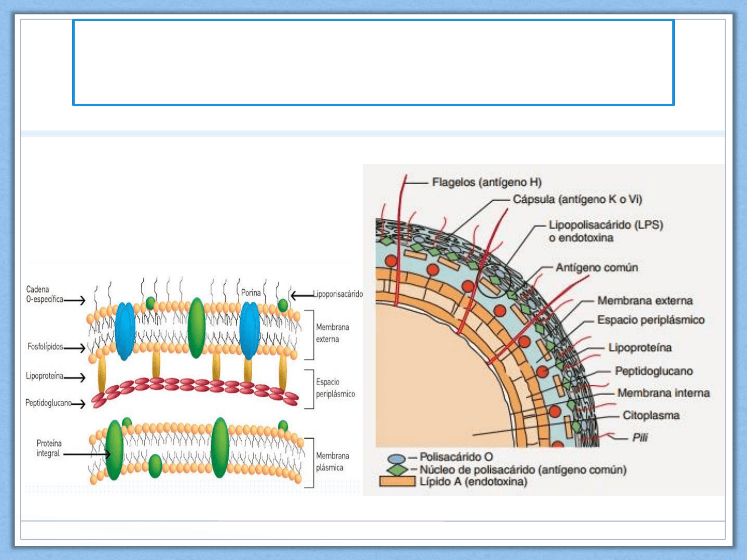Click the "Fosfolípidos" label
The width and height of the screenshot is (747, 560).
pos(46,346)
